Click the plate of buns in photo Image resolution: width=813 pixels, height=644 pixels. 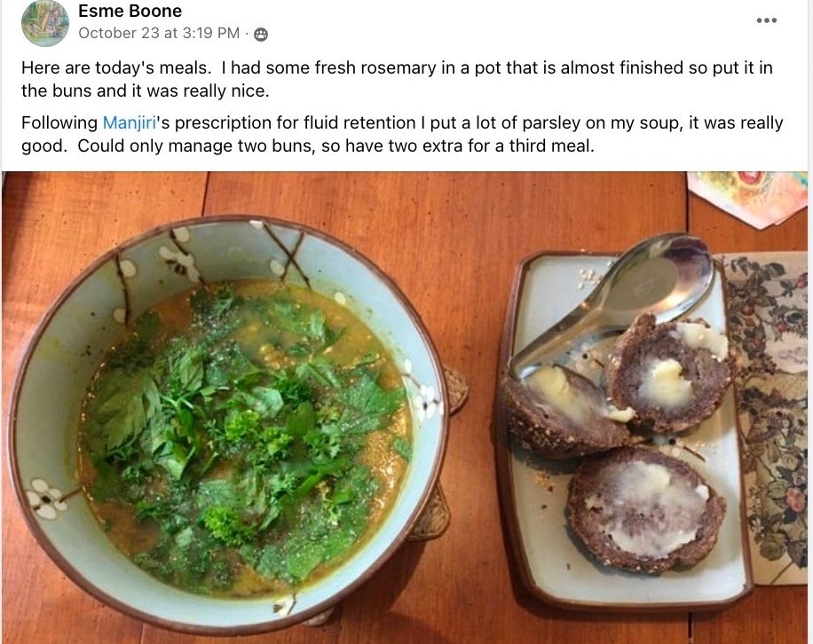click(x=622, y=430)
